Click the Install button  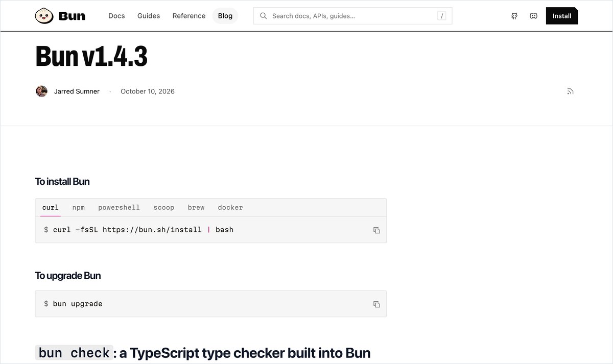[x=562, y=16]
